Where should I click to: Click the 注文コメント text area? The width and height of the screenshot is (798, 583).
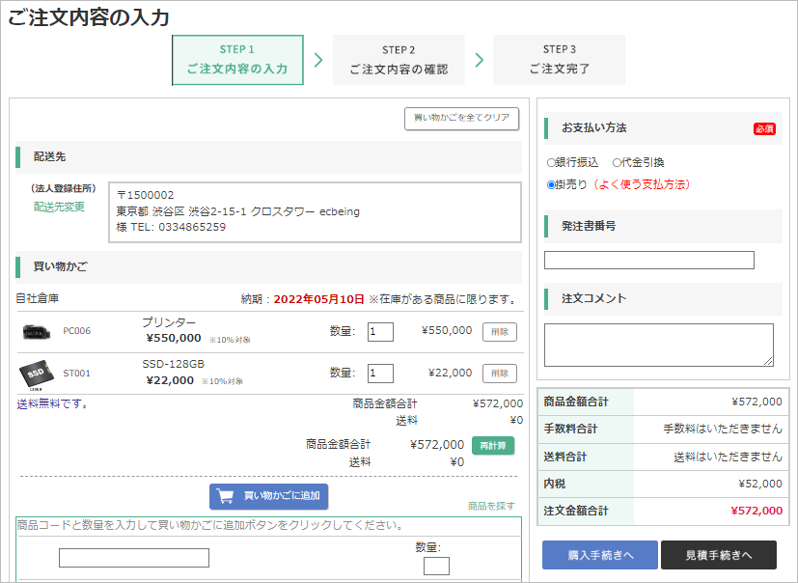pos(658,344)
